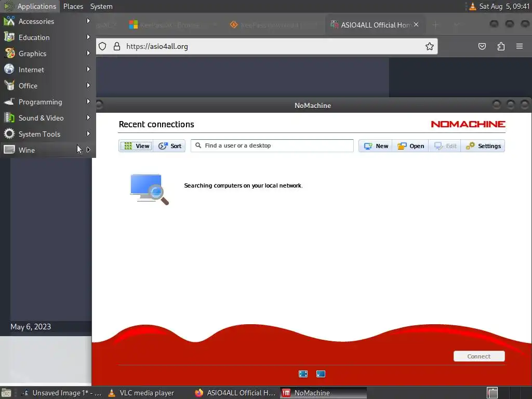Close the ASIO4ALL browser tab
Screen dimensions: 532x399
416,25
